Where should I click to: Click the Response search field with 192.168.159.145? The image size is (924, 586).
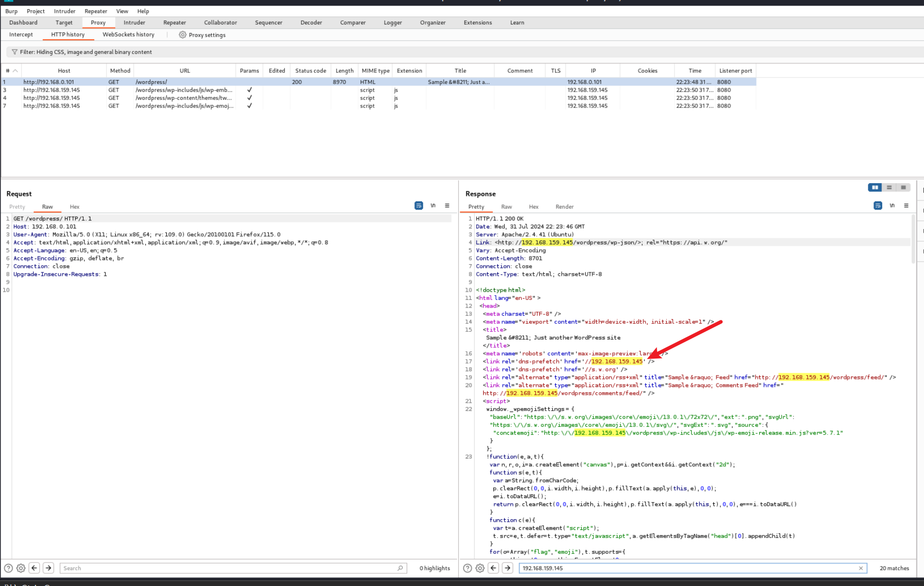tap(693, 568)
